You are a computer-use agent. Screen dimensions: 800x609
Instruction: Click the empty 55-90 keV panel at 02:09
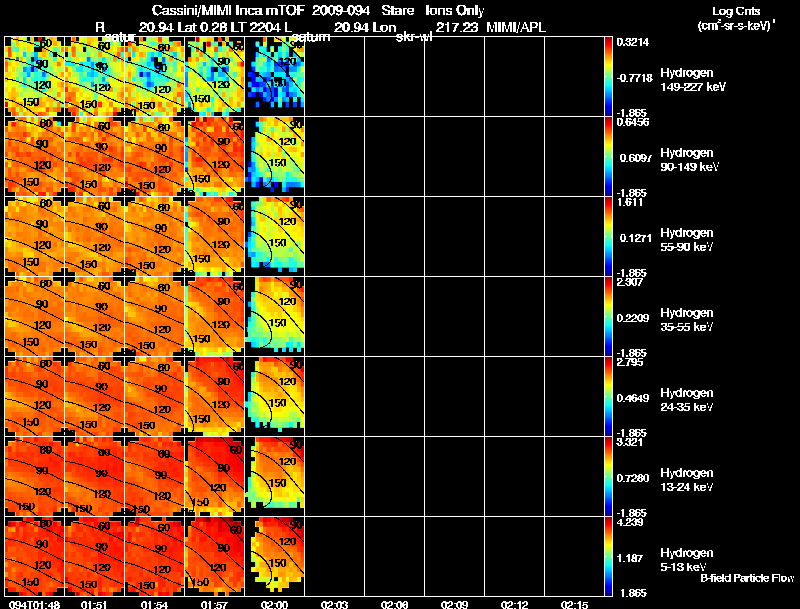(454, 236)
